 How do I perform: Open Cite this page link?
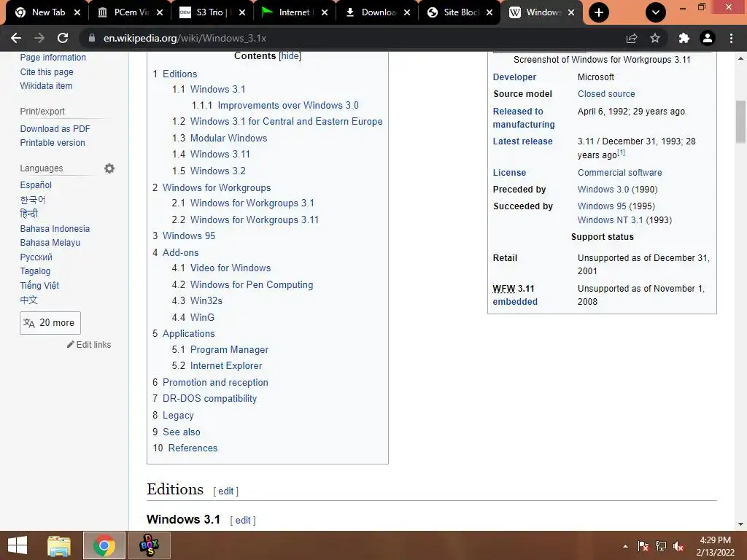(47, 72)
